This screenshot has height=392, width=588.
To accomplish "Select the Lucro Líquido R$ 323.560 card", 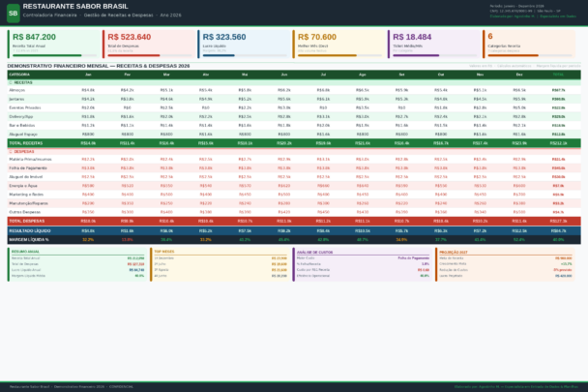I will (x=242, y=44).
